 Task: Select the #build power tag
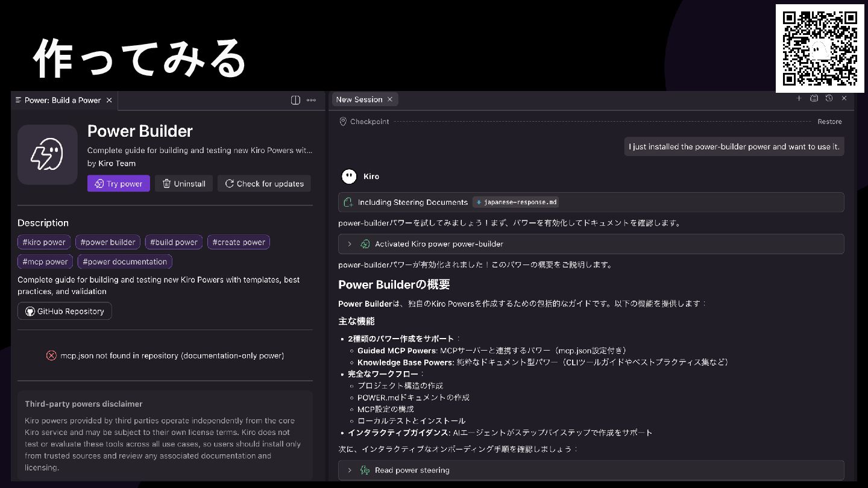coord(174,242)
